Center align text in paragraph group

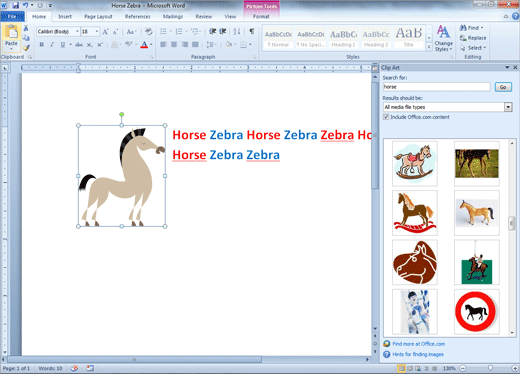(174, 44)
